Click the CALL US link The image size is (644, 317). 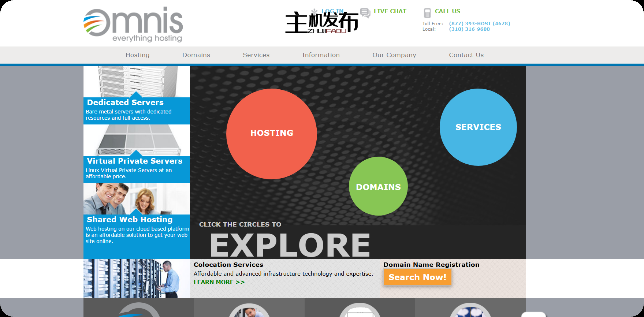[x=447, y=11]
